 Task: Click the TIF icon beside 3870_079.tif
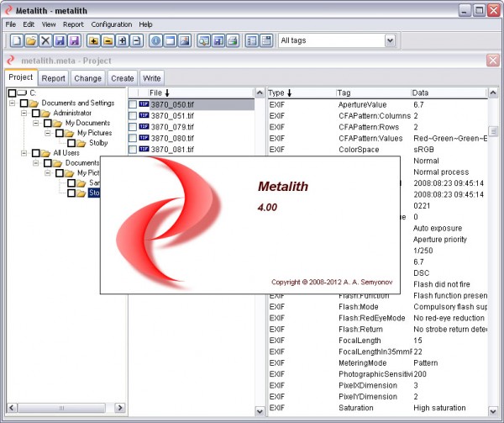(143, 127)
